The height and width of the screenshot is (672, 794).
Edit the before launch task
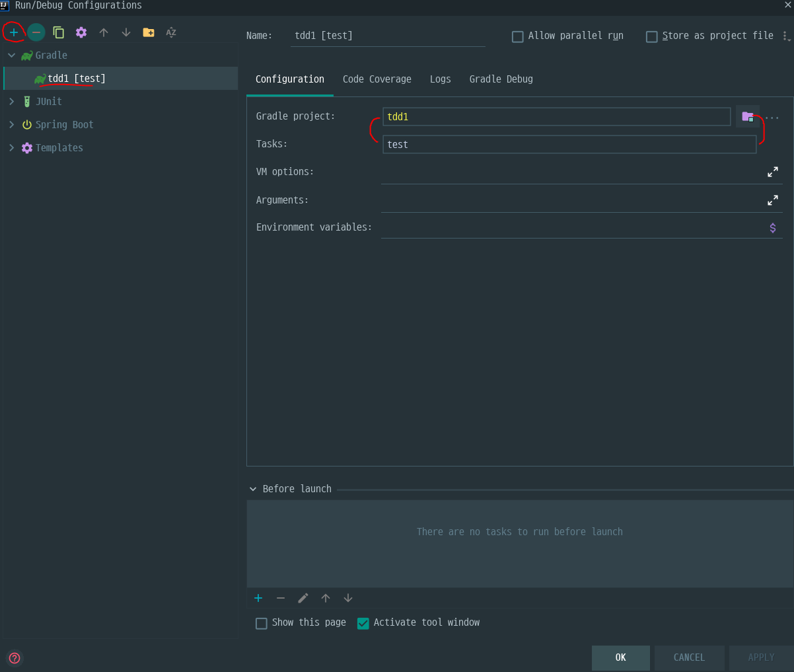coord(303,598)
